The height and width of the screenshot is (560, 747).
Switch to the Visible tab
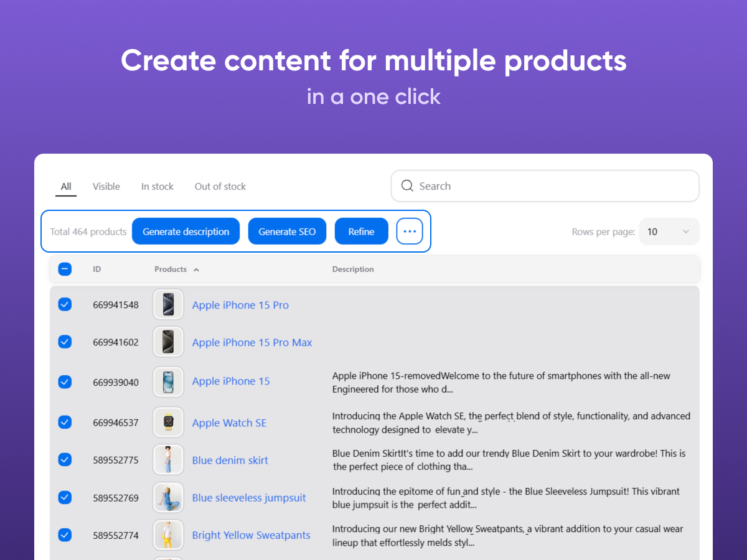click(106, 187)
